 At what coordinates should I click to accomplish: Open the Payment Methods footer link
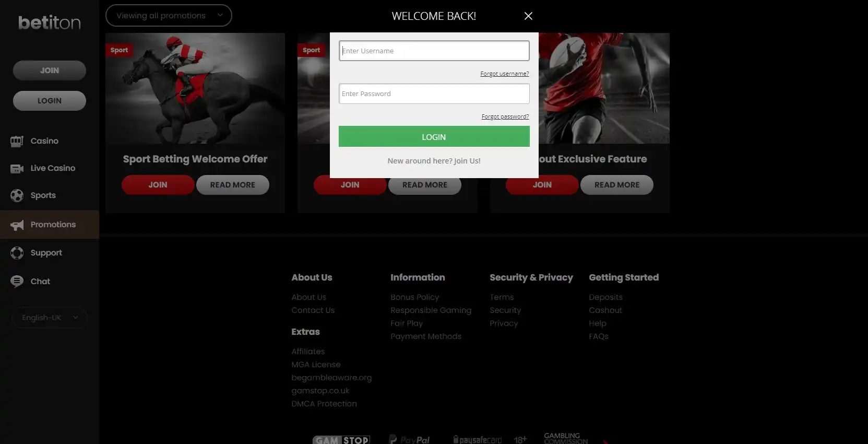[426, 336]
